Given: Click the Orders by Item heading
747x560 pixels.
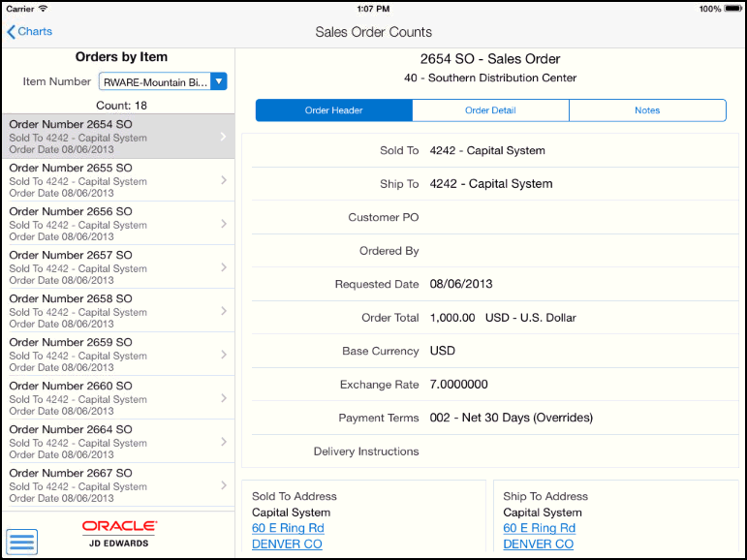Looking at the screenshot, I should click(121, 57).
